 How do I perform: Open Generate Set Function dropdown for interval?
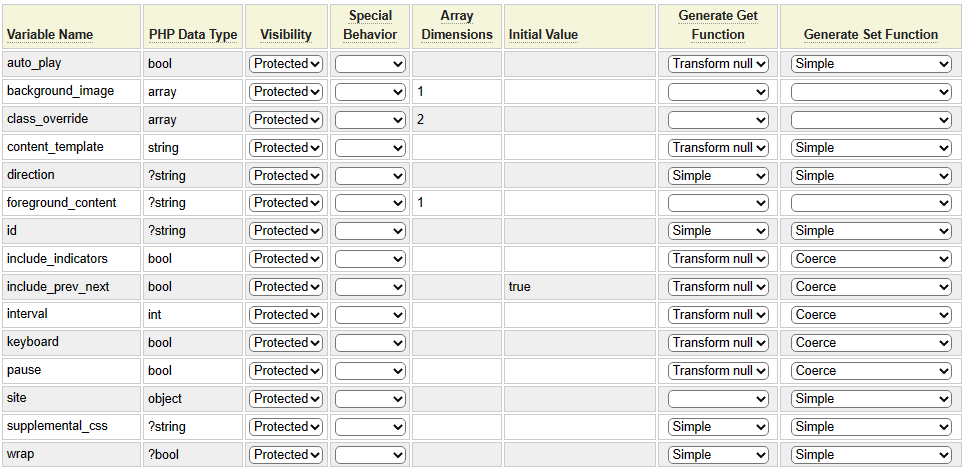coord(871,315)
